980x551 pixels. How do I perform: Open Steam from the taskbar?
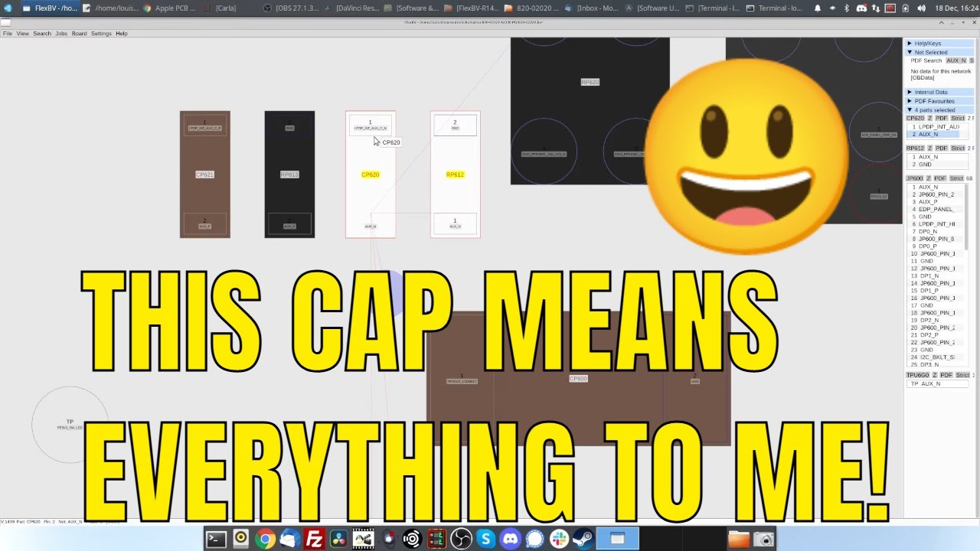[584, 540]
